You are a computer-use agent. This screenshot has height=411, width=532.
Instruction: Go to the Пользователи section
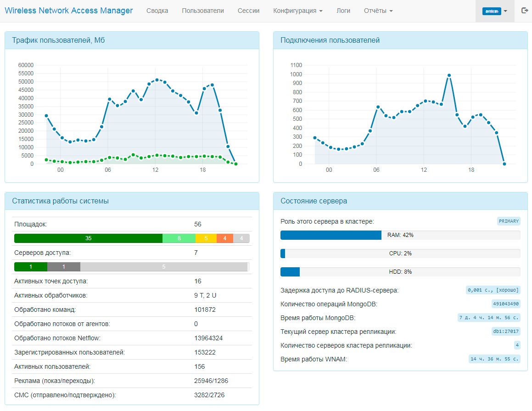pos(203,11)
